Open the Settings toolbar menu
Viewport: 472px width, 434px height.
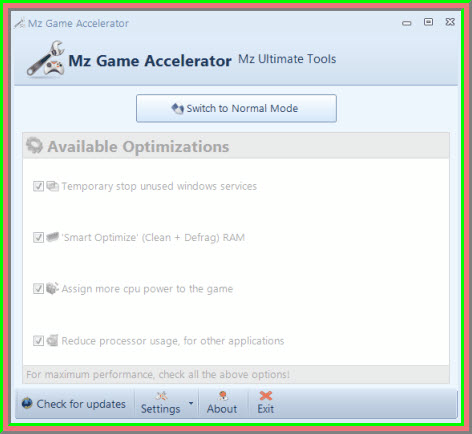161,403
